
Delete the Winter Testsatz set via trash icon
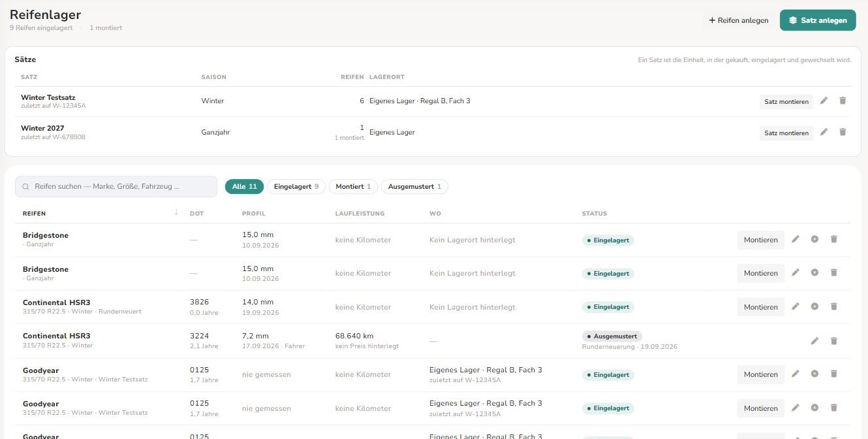tap(843, 101)
